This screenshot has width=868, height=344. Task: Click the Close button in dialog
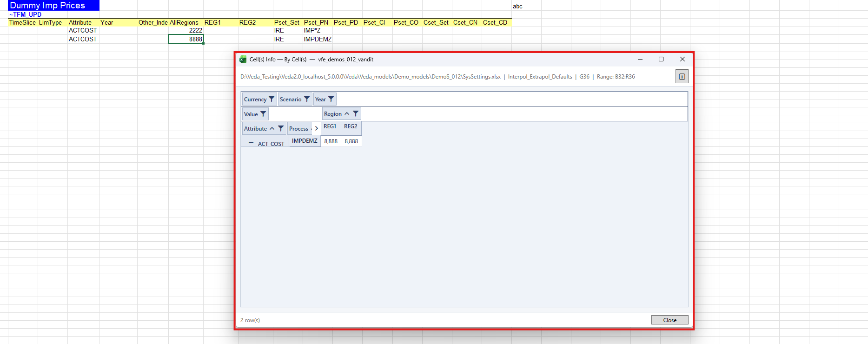[669, 320]
